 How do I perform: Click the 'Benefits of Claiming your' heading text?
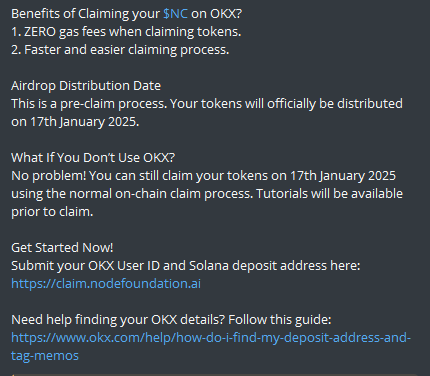[x=85, y=14]
